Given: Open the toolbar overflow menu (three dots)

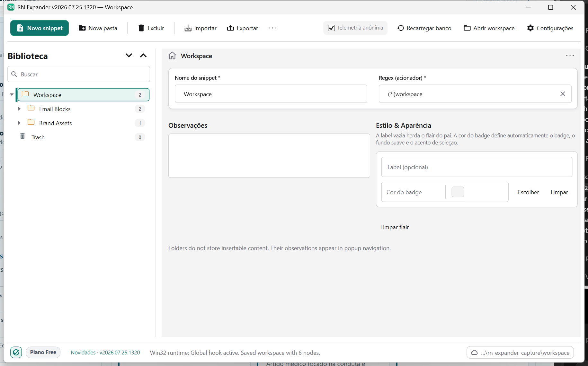Looking at the screenshot, I should coord(272,28).
